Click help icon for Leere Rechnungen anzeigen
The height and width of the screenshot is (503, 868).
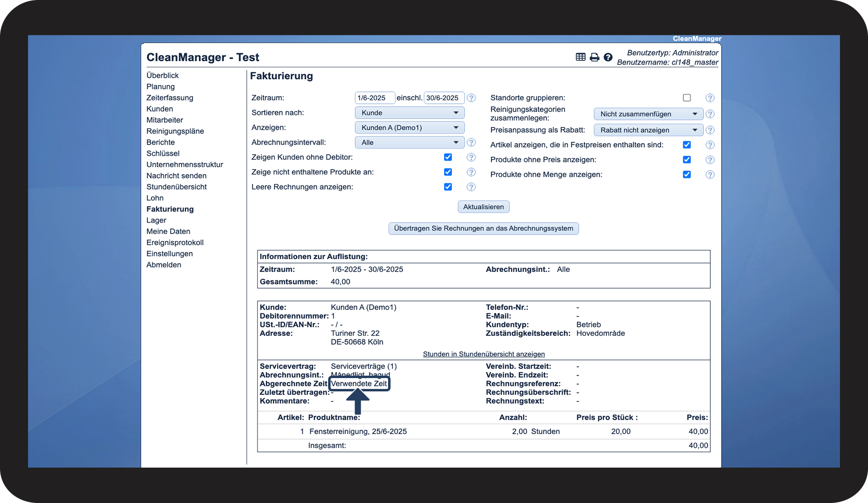pos(471,187)
